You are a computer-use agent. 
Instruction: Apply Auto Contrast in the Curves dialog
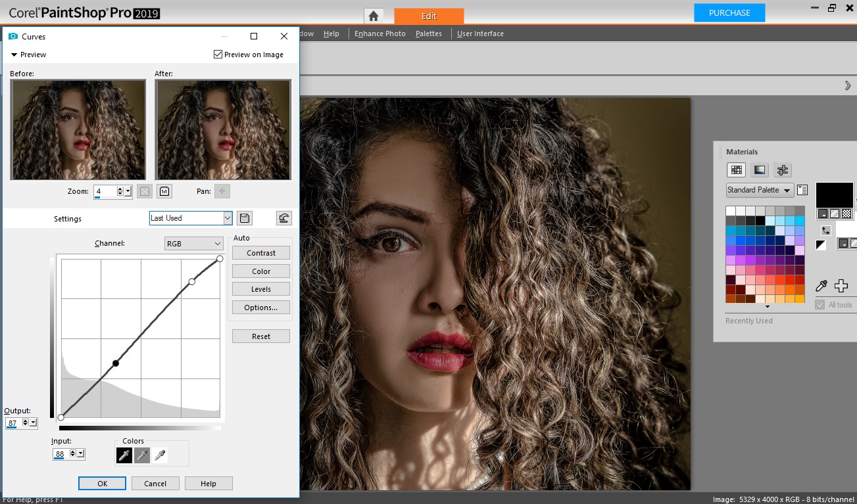click(x=260, y=252)
